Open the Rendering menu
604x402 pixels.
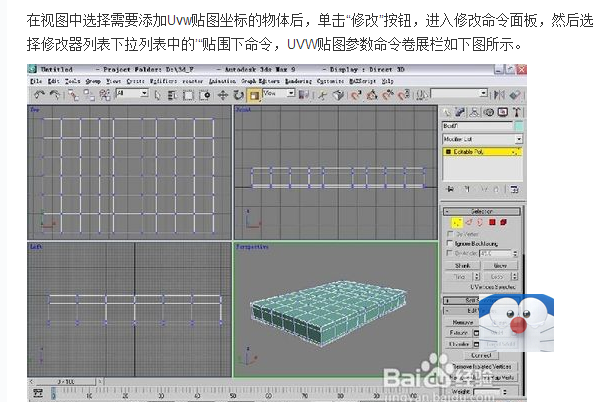tap(298, 81)
